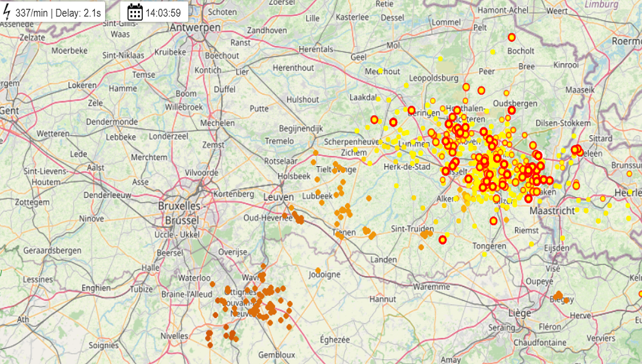
Task: Click the Oudsbergen town label
Action: click(515, 104)
